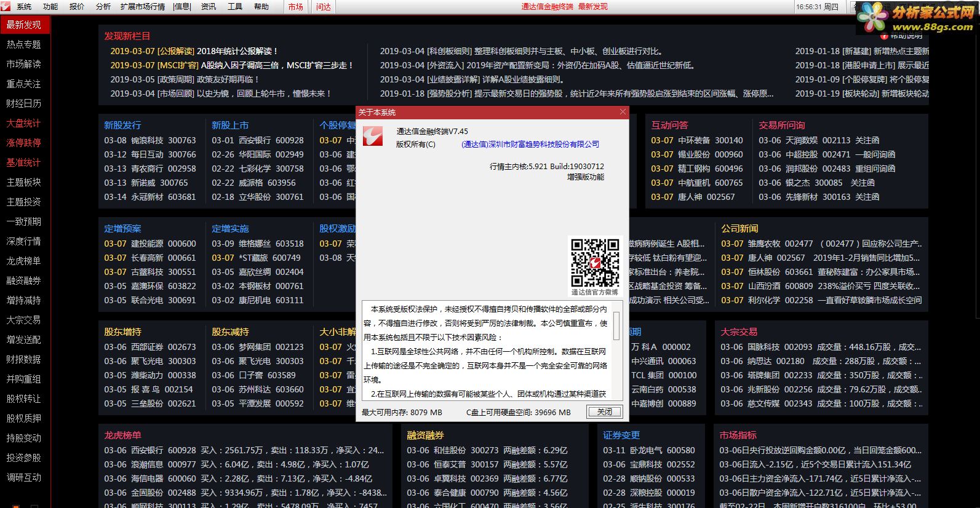Open the 股东减持 panel heading
The width and height of the screenshot is (980, 508).
coord(230,331)
